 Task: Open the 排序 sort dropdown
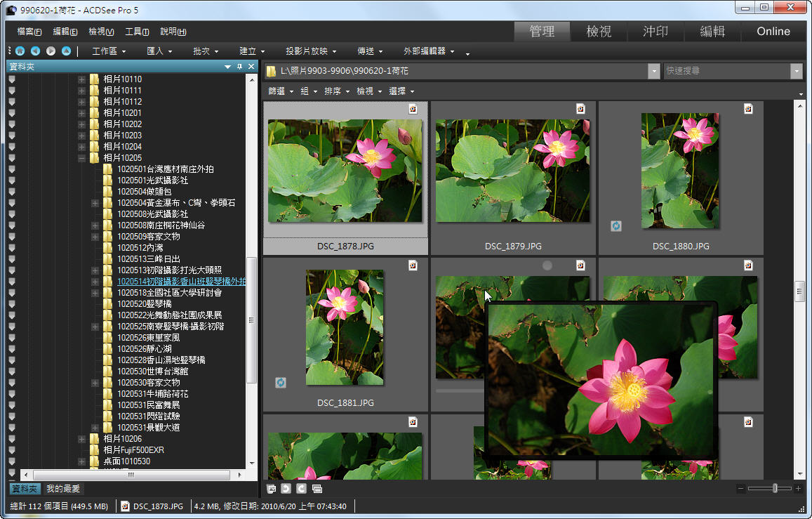click(337, 91)
